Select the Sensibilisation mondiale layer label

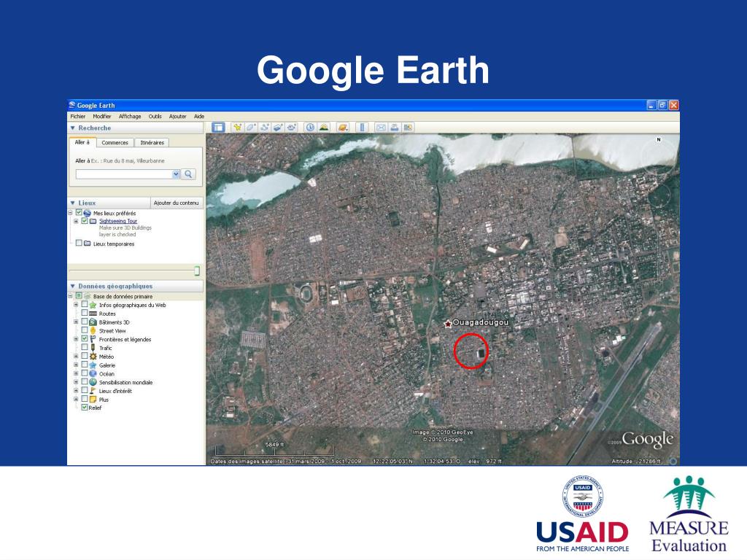click(x=125, y=382)
